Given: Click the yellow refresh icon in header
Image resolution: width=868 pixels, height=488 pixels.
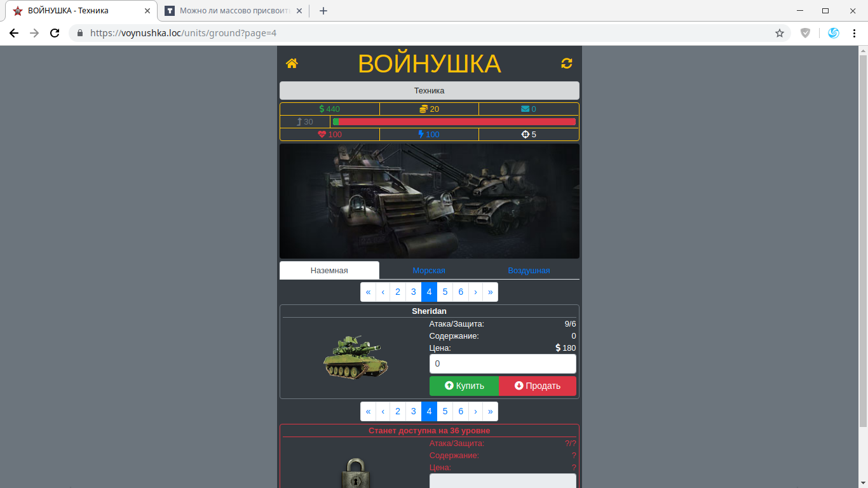Looking at the screenshot, I should coord(567,63).
